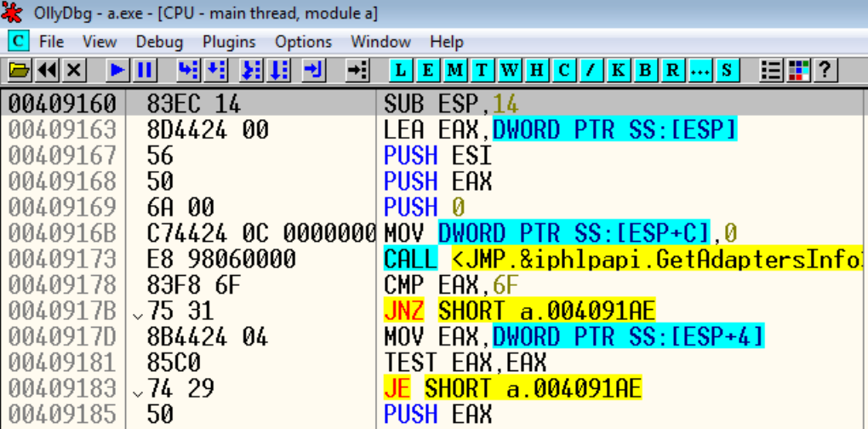868x429 pixels.
Task: Click Execute till return icon
Action: click(314, 70)
